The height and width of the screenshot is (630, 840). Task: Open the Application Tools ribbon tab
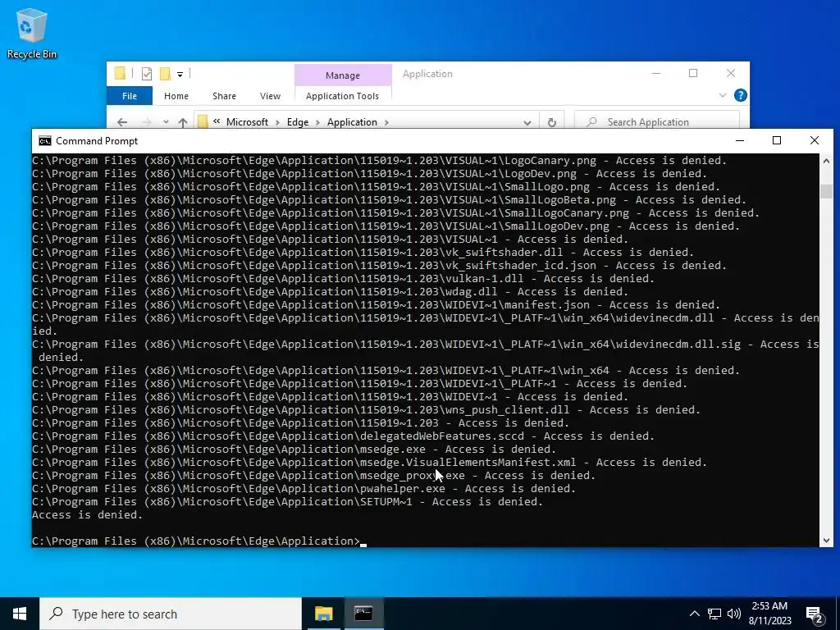pos(342,96)
